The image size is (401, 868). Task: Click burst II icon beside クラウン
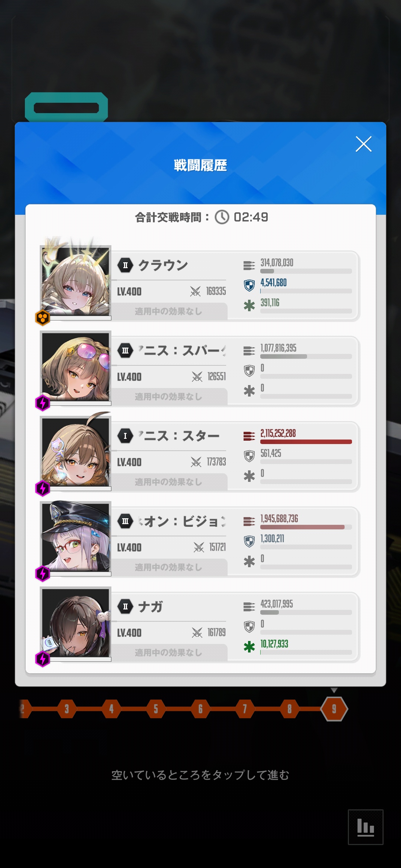point(125,265)
